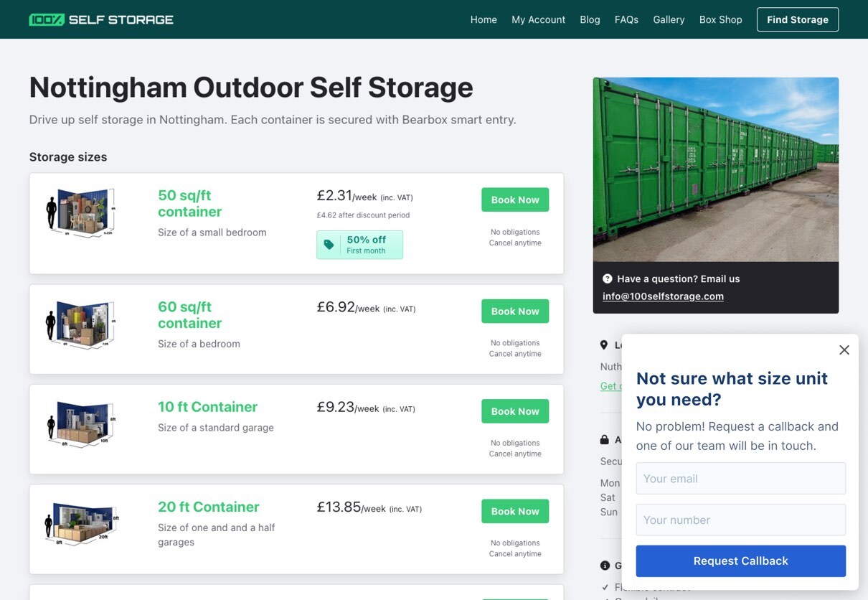Click the info@100selfstorage.com email link
The width and height of the screenshot is (868, 600).
[663, 296]
